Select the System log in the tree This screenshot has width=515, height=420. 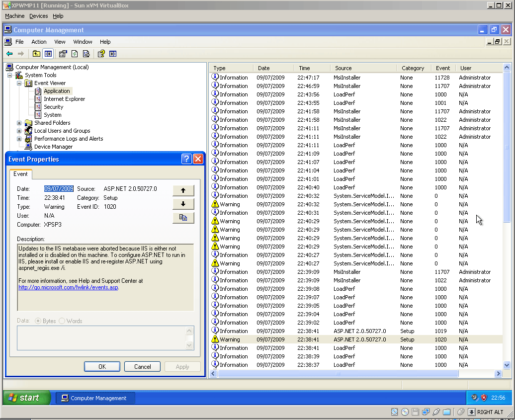click(53, 115)
